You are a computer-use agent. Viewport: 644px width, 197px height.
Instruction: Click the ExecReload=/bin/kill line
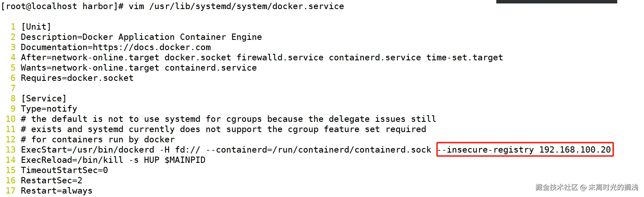[x=113, y=160]
